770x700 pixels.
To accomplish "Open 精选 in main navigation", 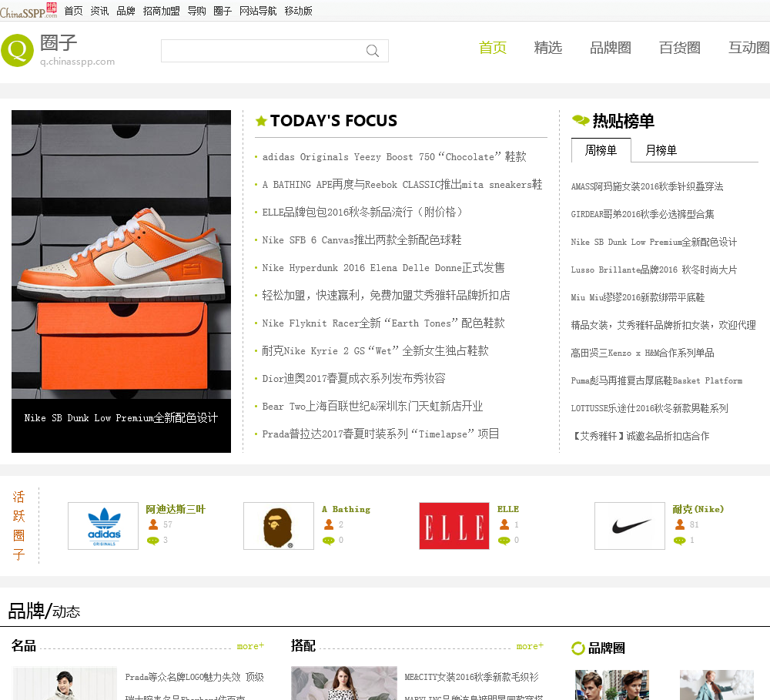I will point(548,48).
